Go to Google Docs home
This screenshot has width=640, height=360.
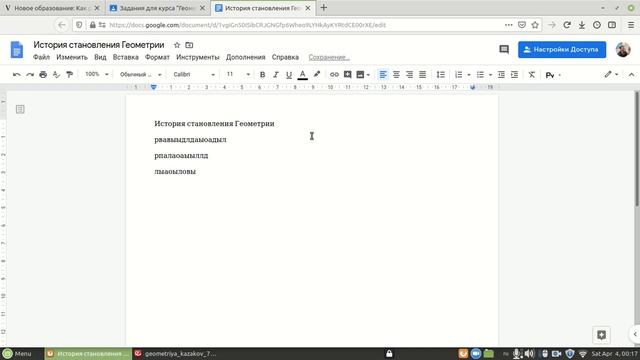point(17,50)
